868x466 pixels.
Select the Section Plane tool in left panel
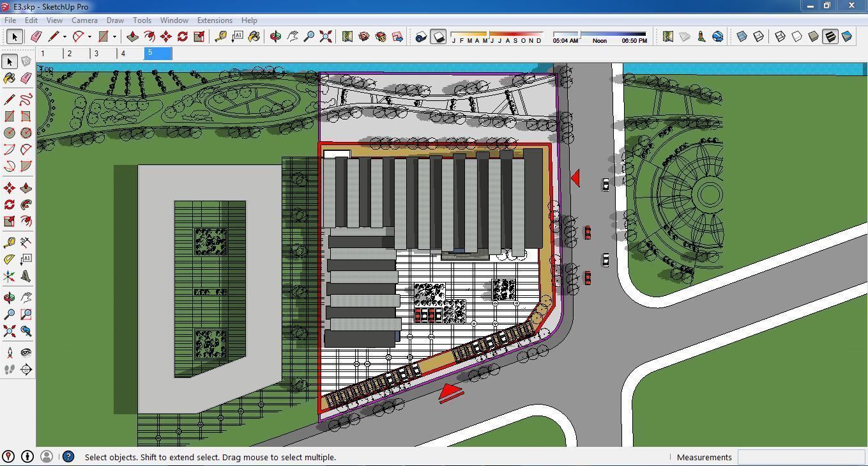pyautogui.click(x=26, y=369)
